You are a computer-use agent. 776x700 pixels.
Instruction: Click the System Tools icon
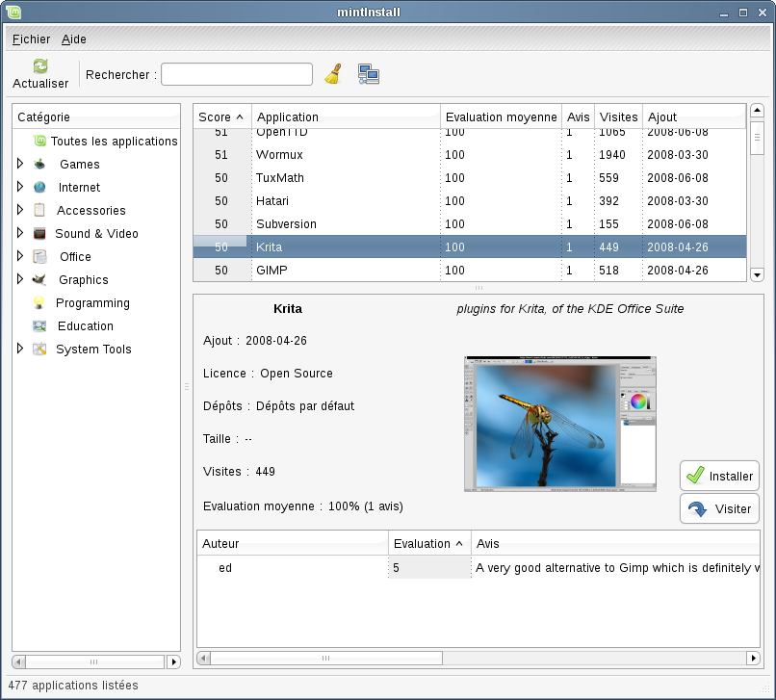[39, 349]
